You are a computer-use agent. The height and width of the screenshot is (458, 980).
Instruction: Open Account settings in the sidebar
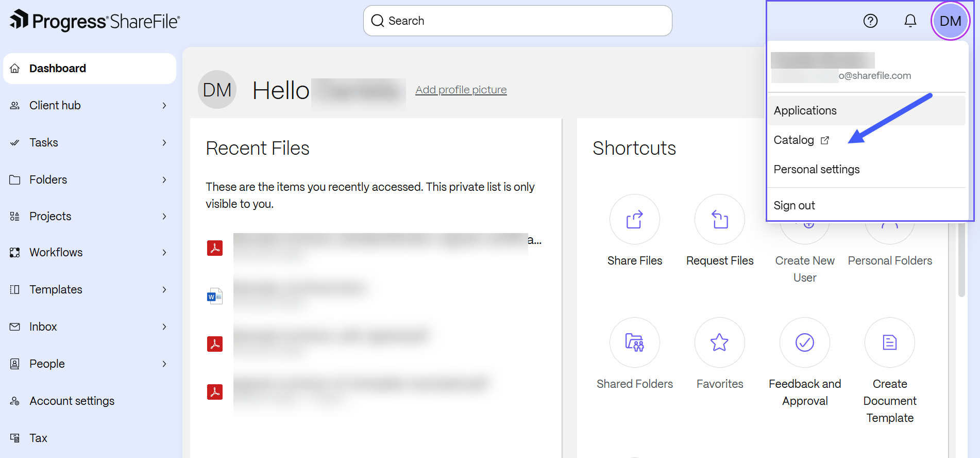(90, 401)
